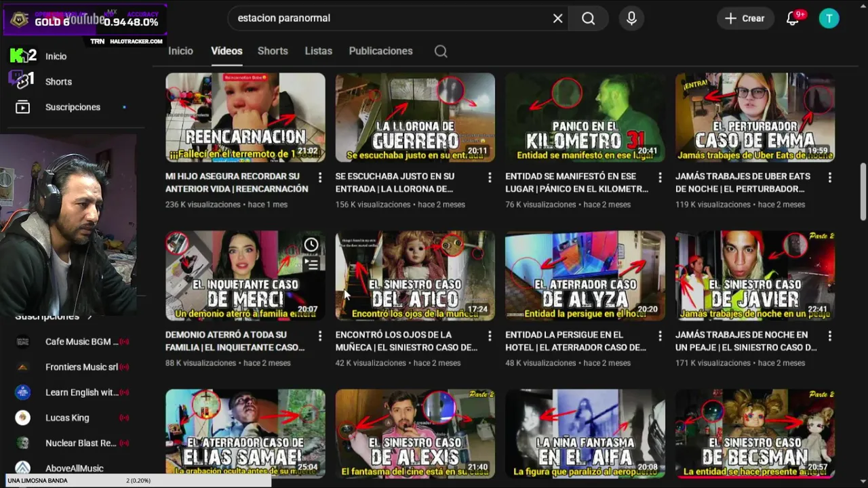Viewport: 868px width, 488px height.
Task: Open title 'DEMONIO ATERRÓ A TODA SU FAMILIA'
Action: (235, 341)
